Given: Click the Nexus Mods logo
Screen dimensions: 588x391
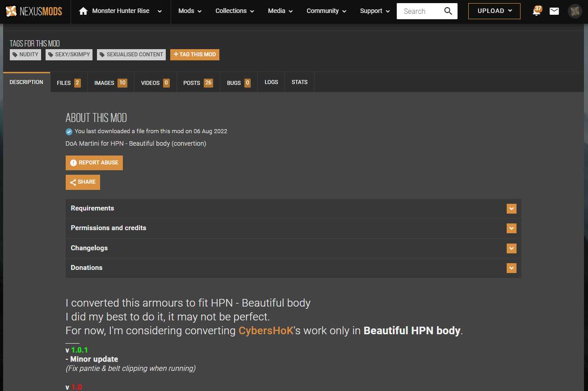Looking at the screenshot, I should [x=34, y=11].
